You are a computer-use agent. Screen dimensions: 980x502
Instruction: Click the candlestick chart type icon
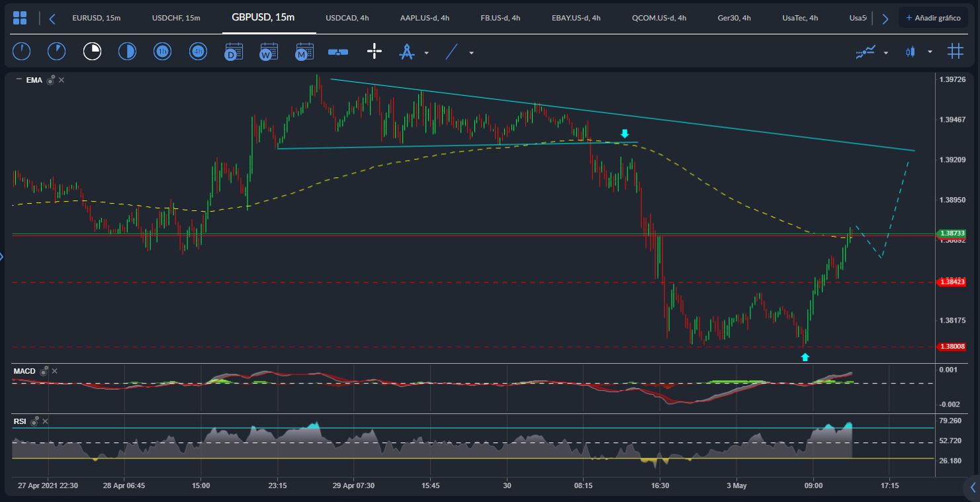pyautogui.click(x=911, y=52)
